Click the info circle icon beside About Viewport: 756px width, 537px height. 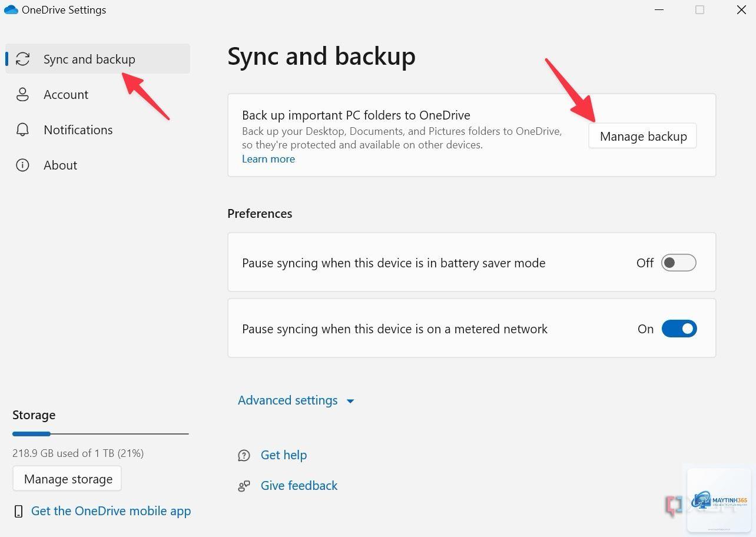click(22, 165)
